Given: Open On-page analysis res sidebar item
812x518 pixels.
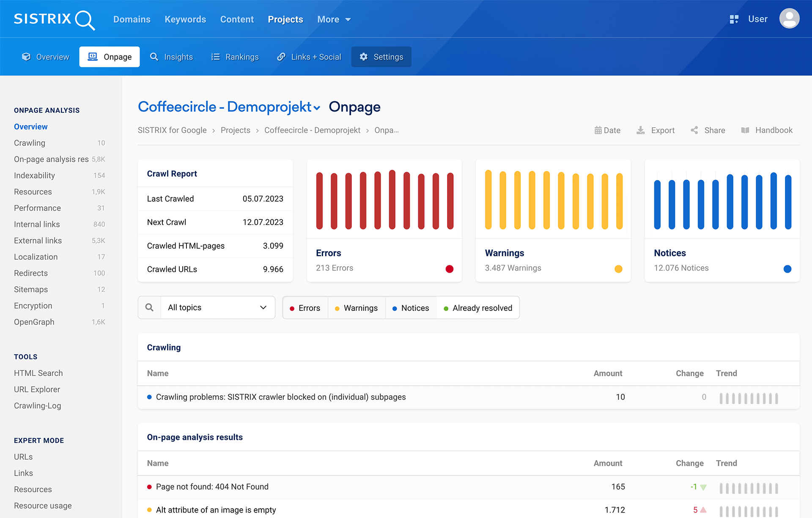Looking at the screenshot, I should tap(59, 159).
